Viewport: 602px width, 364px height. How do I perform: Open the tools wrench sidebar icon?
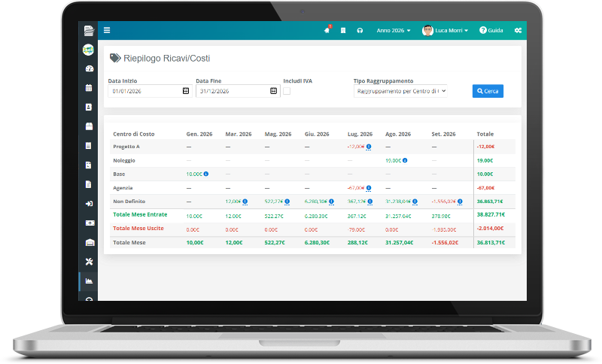(89, 262)
